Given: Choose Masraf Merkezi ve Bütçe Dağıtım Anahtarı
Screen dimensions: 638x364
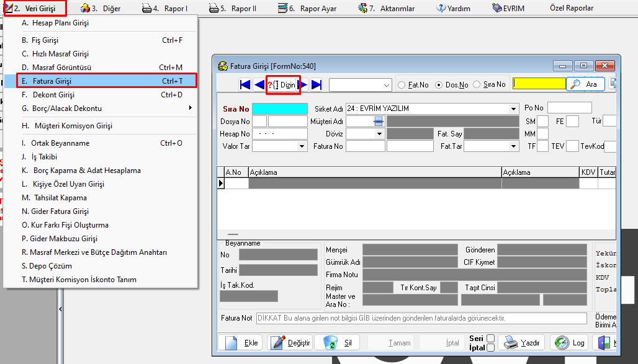Looking at the screenshot, I should [x=100, y=252].
